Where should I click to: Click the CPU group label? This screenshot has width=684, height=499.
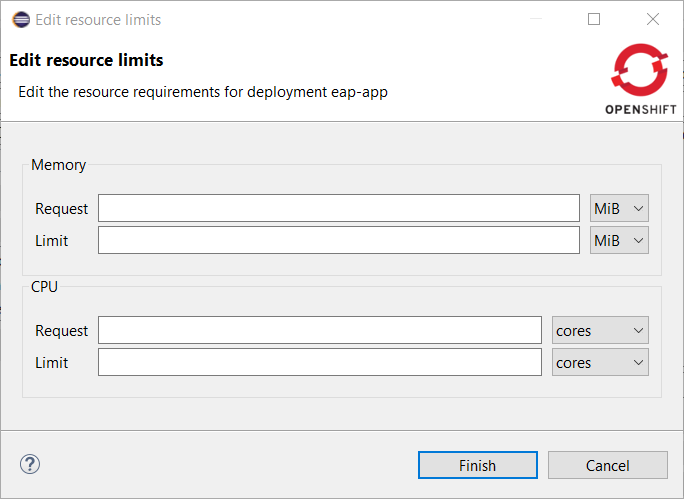coord(45,287)
